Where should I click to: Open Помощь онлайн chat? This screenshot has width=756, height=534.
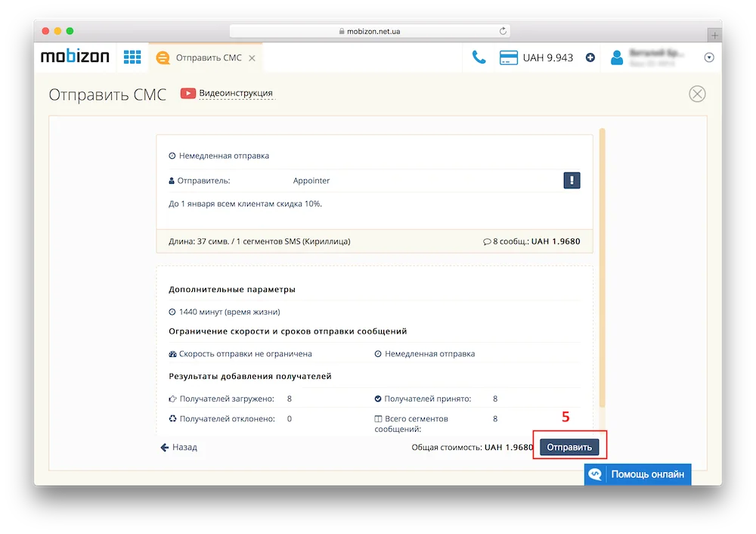(637, 474)
